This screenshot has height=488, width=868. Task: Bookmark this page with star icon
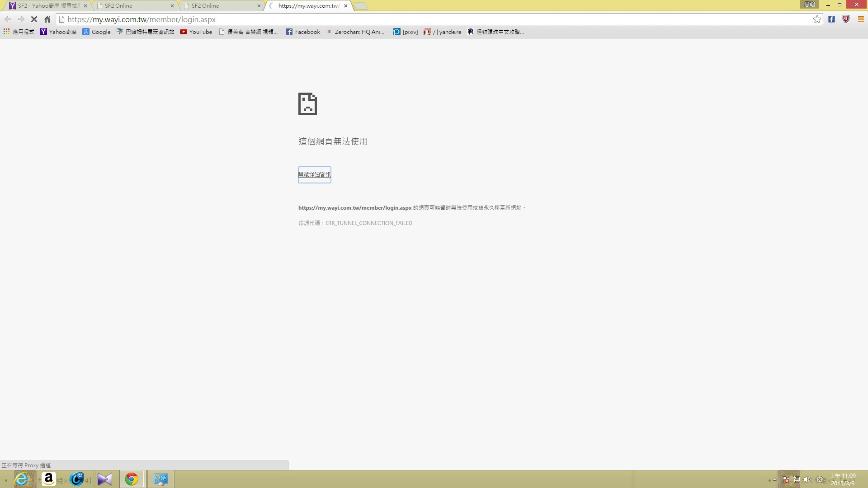click(817, 19)
